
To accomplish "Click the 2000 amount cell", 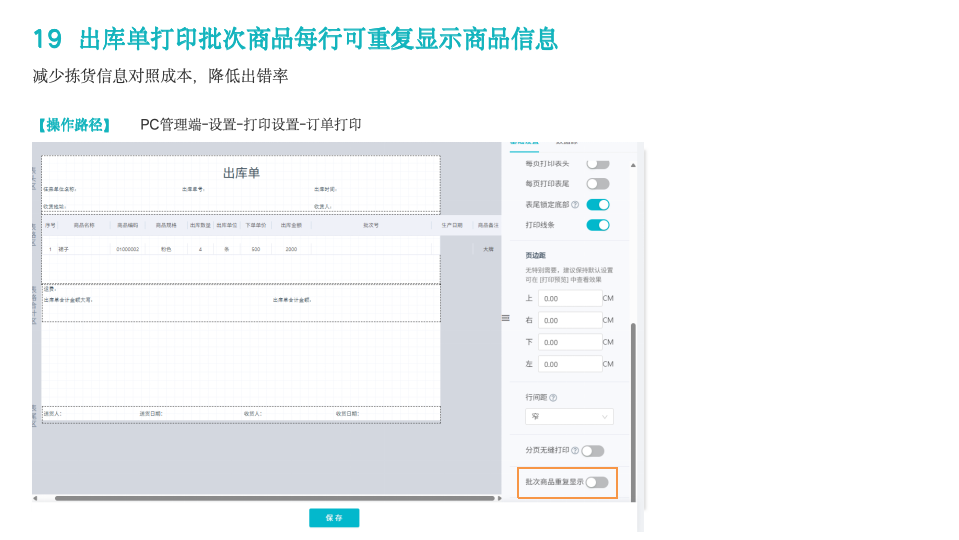I will (x=291, y=250).
